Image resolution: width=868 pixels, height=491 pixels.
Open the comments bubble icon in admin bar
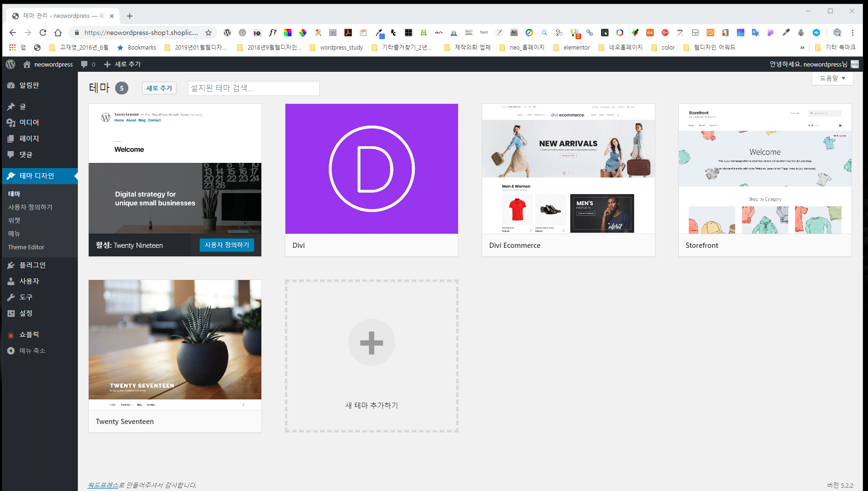87,64
